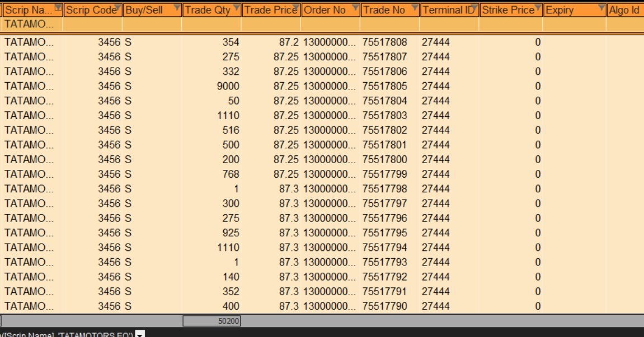
Task: Select trade number 75517798 cell
Action: [x=390, y=189]
